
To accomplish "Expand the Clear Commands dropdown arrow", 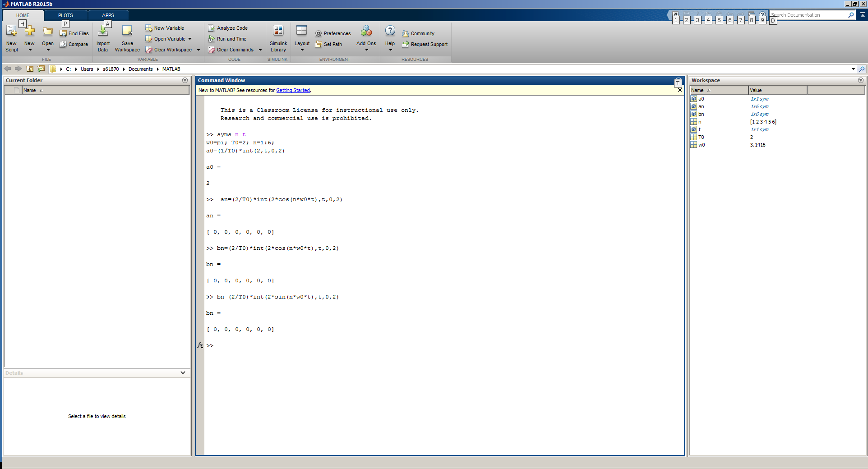I will (x=260, y=50).
